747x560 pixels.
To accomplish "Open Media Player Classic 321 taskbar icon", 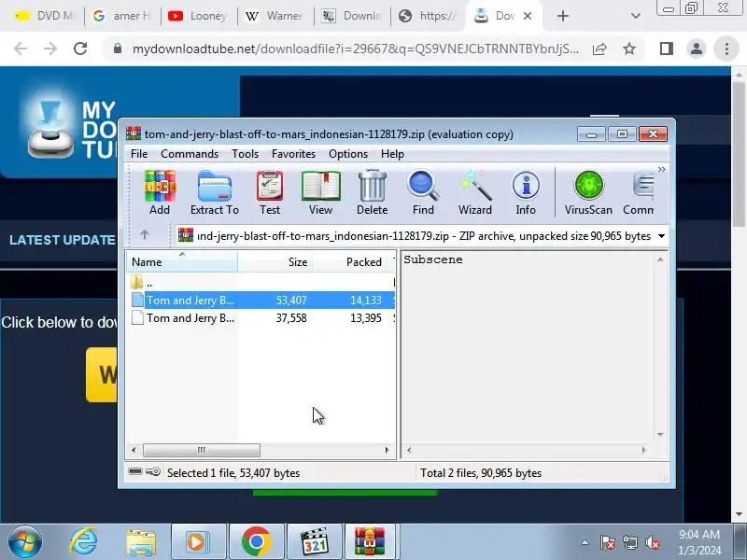I will click(315, 541).
